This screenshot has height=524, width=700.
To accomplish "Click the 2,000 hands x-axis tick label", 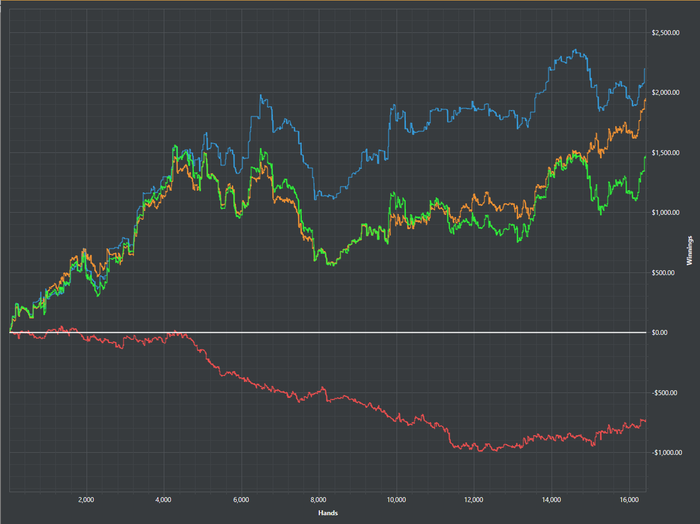I will tap(86, 499).
